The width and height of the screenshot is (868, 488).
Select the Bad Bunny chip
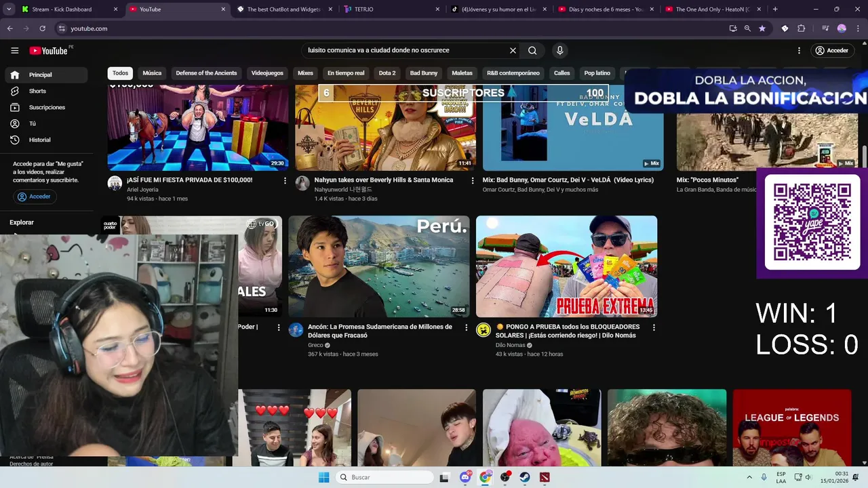[x=424, y=73]
